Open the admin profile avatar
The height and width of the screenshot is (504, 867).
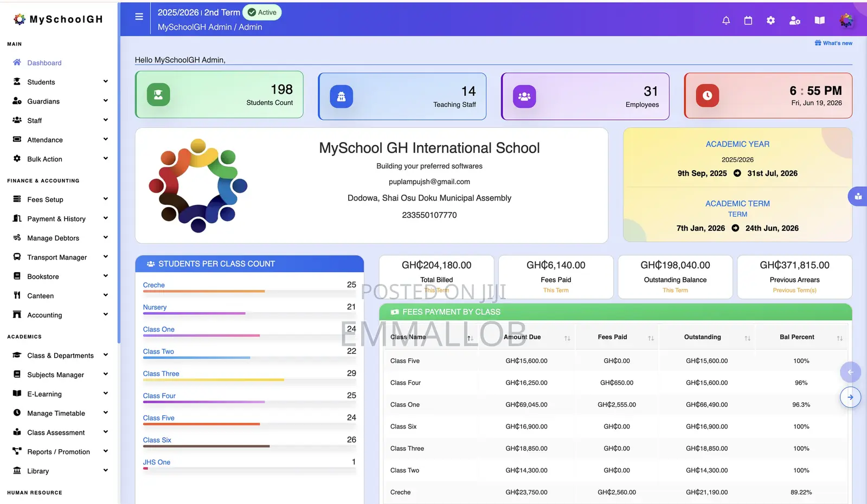pyautogui.click(x=846, y=21)
